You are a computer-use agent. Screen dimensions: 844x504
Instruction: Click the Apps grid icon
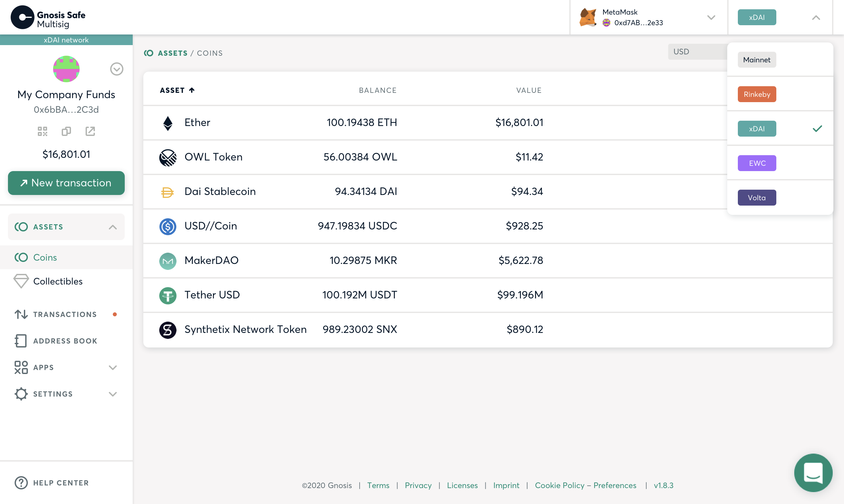[x=21, y=367]
